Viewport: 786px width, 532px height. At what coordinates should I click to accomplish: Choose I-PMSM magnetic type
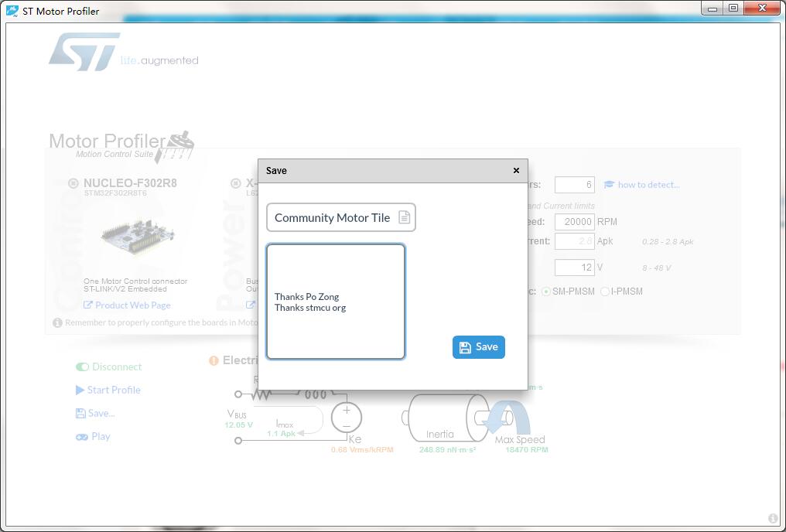[x=605, y=292]
